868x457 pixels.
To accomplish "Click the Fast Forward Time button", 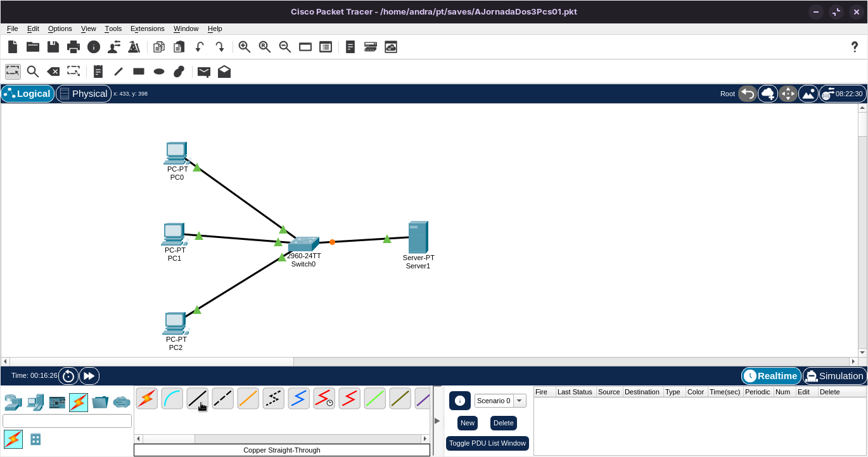I will point(89,376).
